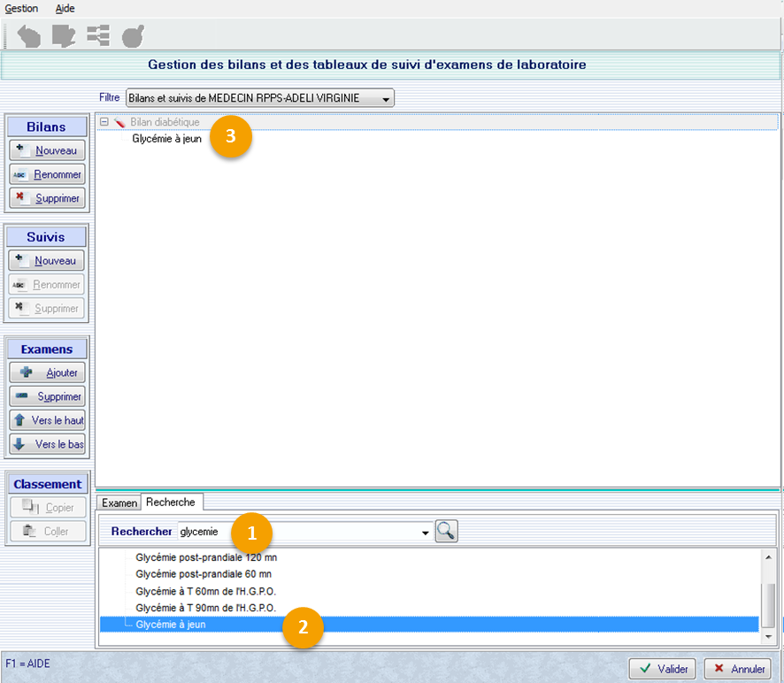The width and height of the screenshot is (784, 683).
Task: Open the Gestion menu
Action: [21, 8]
